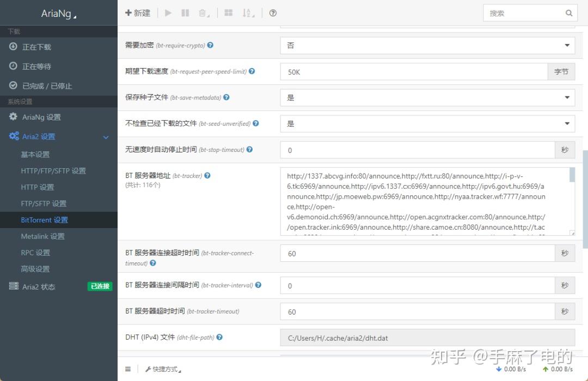Click the main page vertical scrollbar
This screenshot has height=381, width=588.
[585, 199]
